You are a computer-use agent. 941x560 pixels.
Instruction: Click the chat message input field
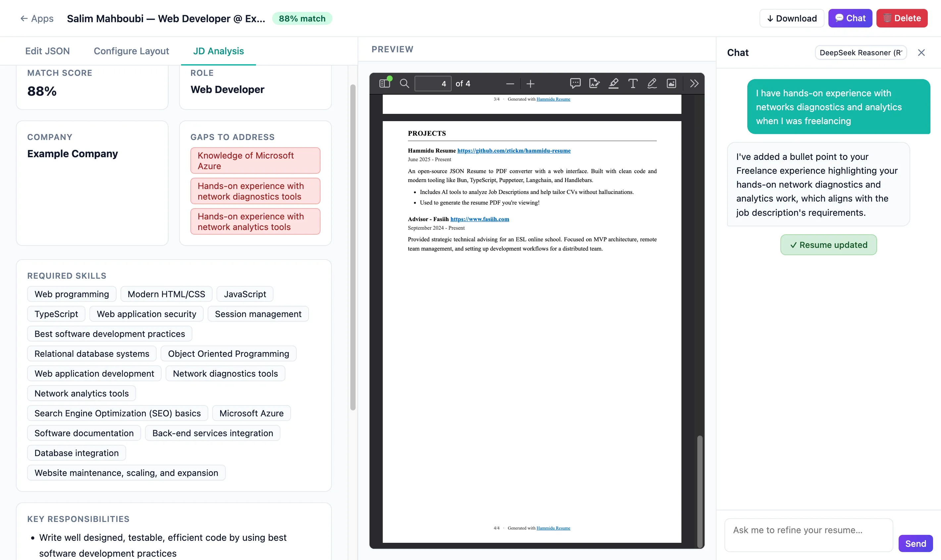click(809, 535)
